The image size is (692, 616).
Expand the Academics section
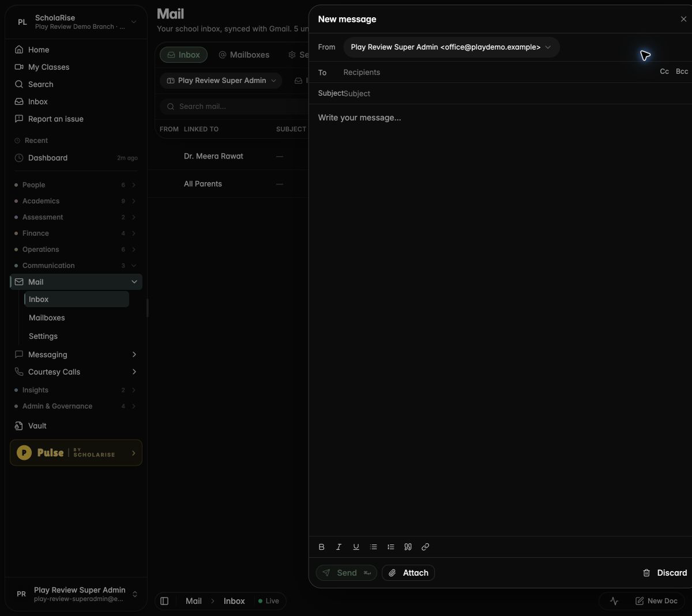[76, 201]
